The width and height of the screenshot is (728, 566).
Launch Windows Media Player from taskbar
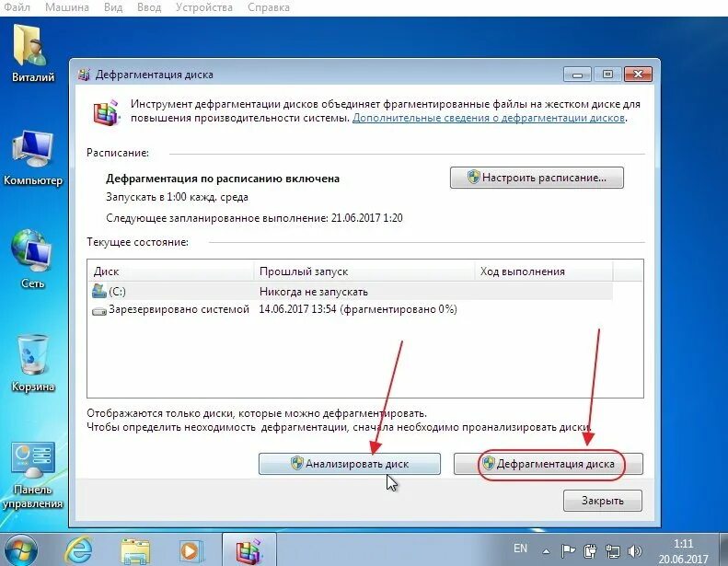tap(191, 551)
